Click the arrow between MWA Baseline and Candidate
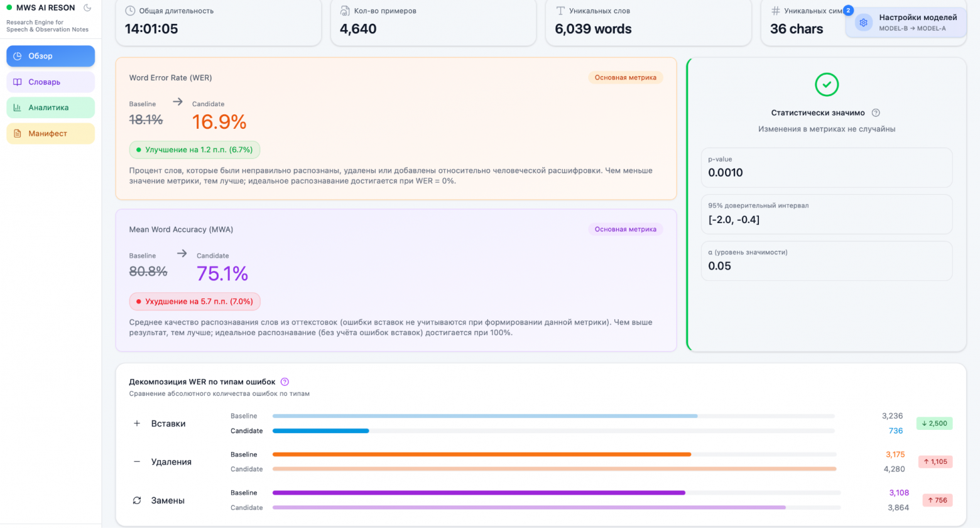 [x=182, y=253]
